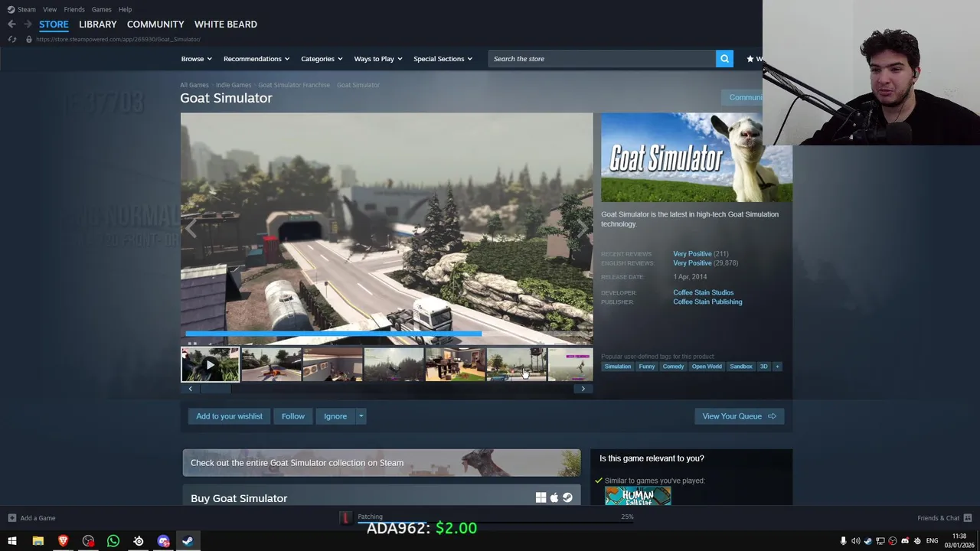Open the Games menu

tap(101, 9)
